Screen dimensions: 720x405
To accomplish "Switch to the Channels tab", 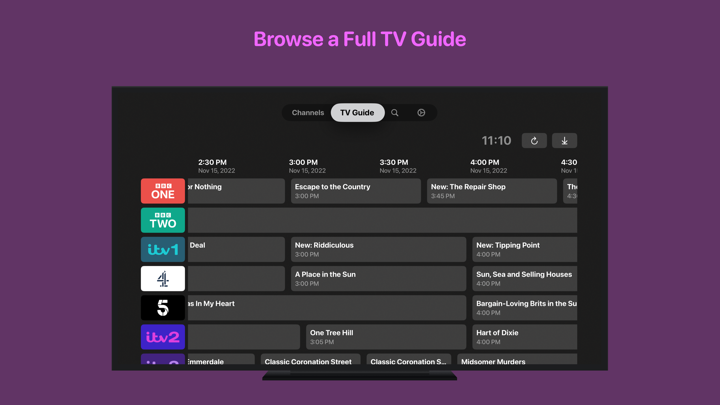I will [308, 112].
